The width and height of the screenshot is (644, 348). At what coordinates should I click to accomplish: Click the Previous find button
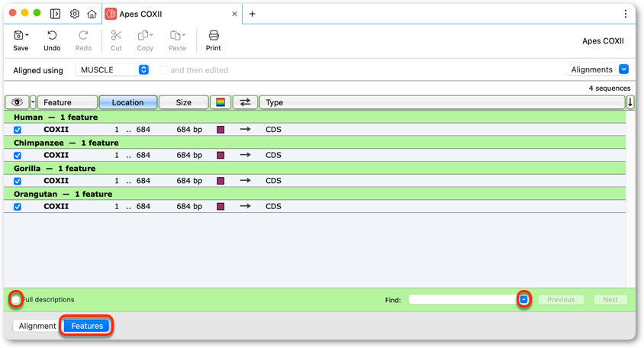[561, 299]
